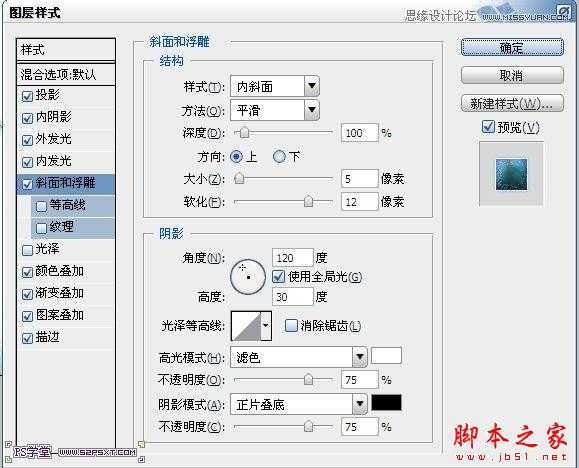
Task: Toggle the 外发光 (Outer Glow) checkbox
Action: coord(27,140)
